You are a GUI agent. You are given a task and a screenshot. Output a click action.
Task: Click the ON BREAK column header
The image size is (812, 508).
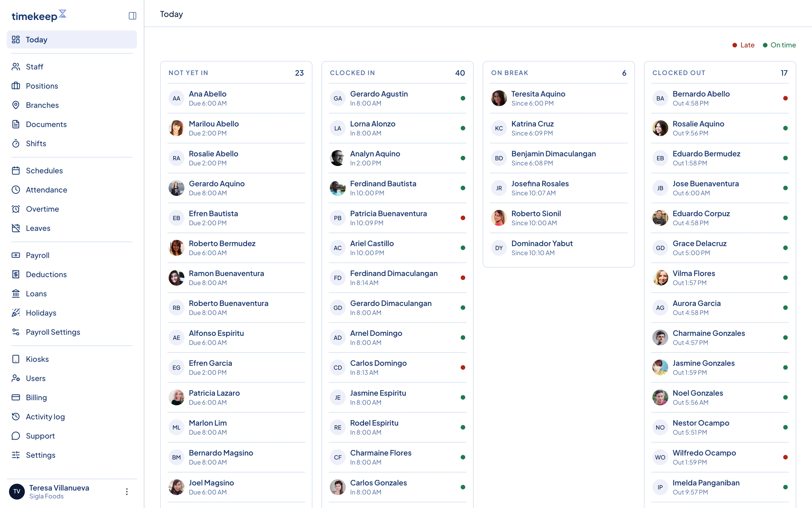(510, 73)
